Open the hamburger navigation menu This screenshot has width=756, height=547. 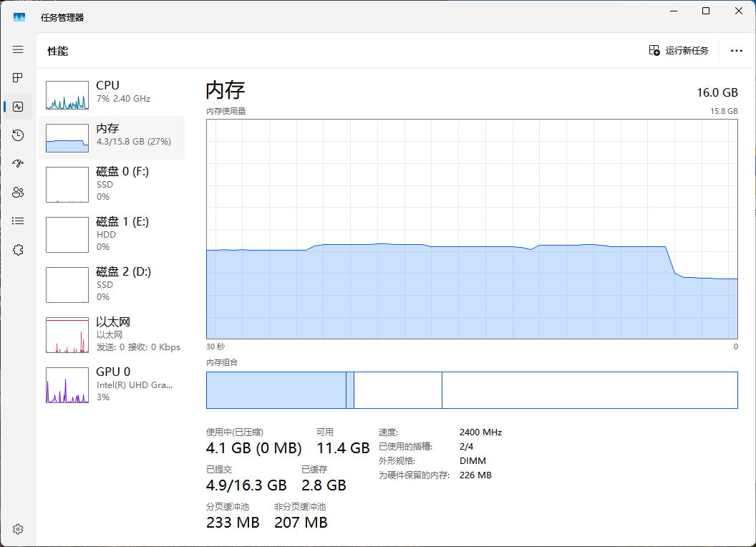tap(18, 49)
